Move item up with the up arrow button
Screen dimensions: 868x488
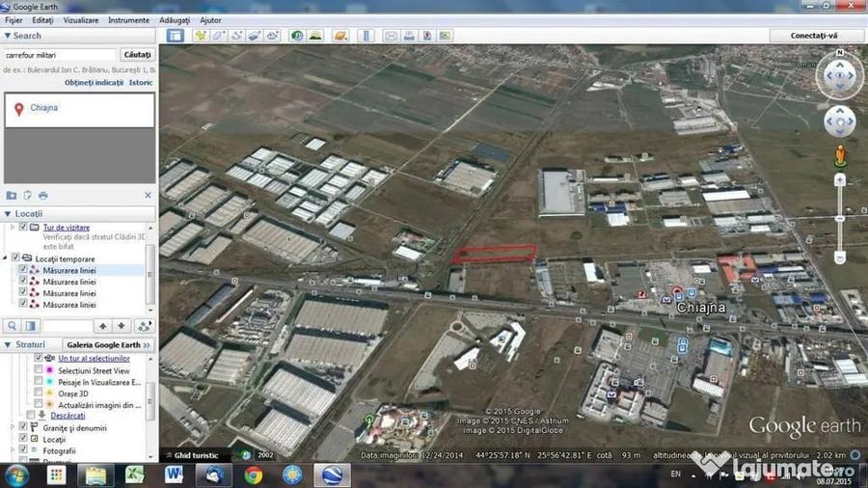(x=103, y=326)
